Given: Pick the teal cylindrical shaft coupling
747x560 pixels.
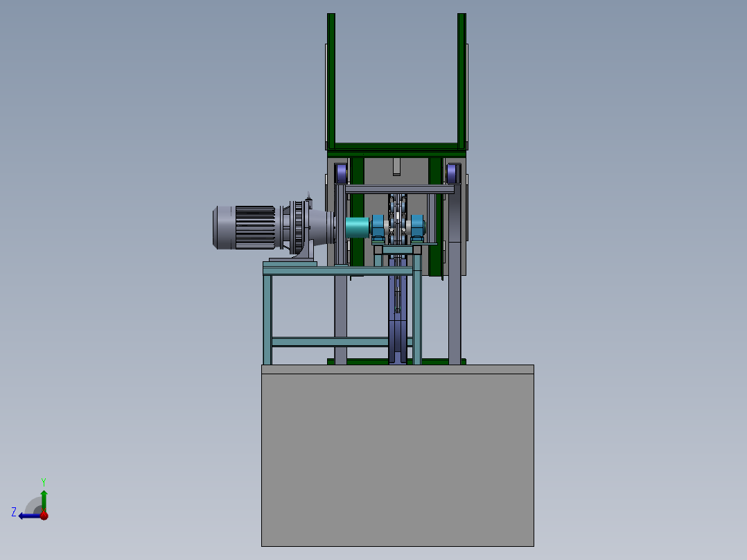Looking at the screenshot, I should pos(358,227).
